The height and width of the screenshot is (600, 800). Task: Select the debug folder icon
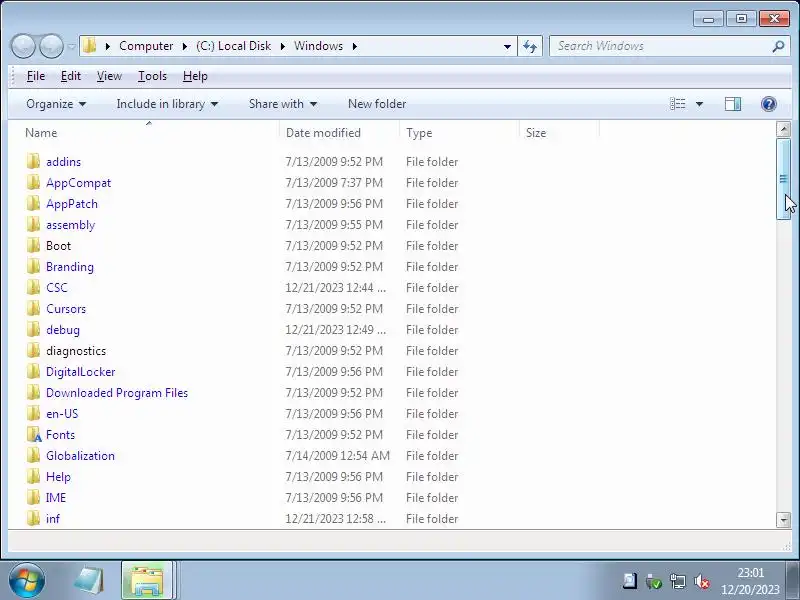[33, 330]
